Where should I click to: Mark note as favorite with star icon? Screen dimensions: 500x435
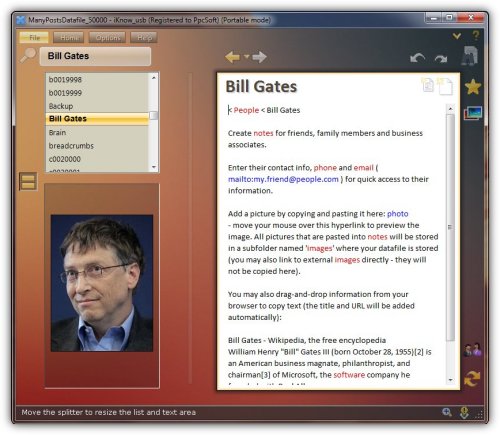pos(473,87)
